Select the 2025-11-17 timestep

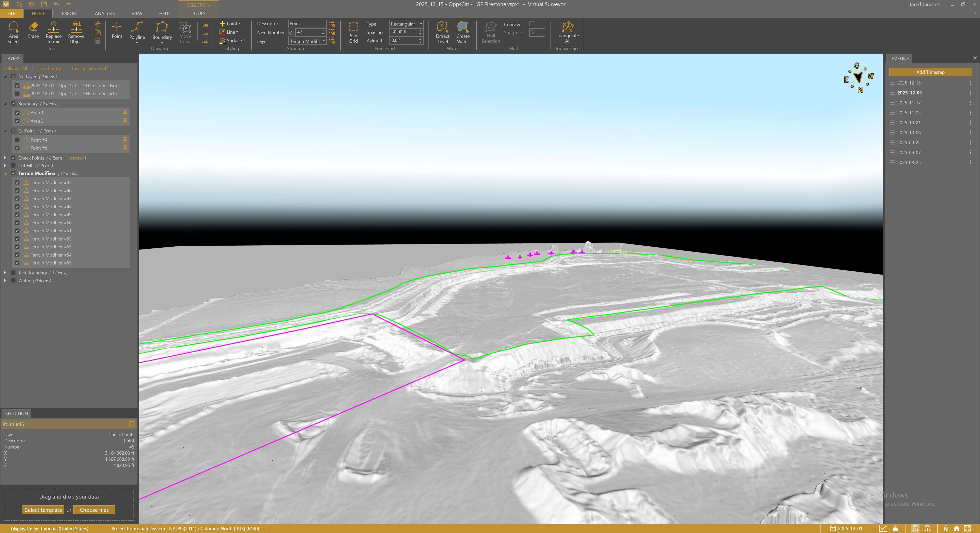909,103
